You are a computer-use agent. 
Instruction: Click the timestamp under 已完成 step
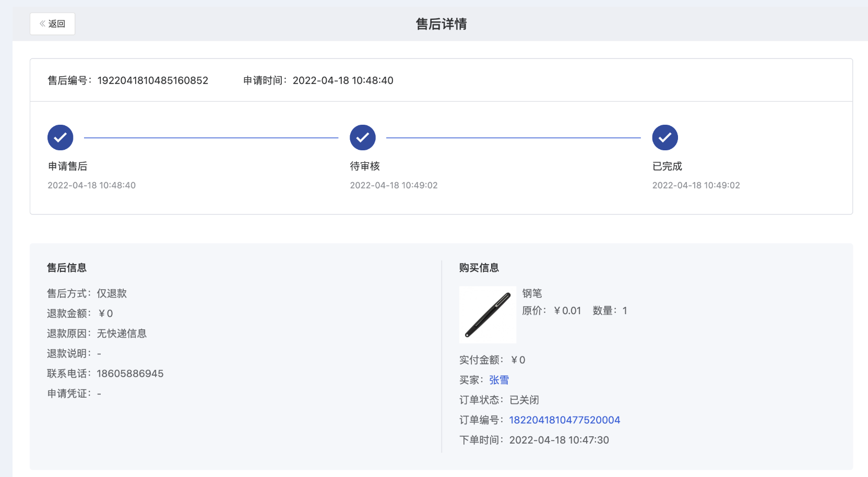(x=696, y=185)
